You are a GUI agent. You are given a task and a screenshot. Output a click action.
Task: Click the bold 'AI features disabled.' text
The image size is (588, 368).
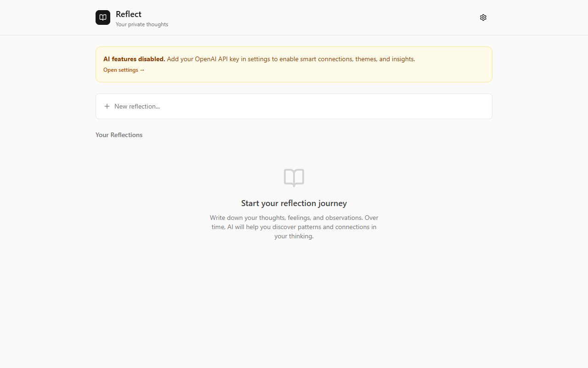pos(134,59)
